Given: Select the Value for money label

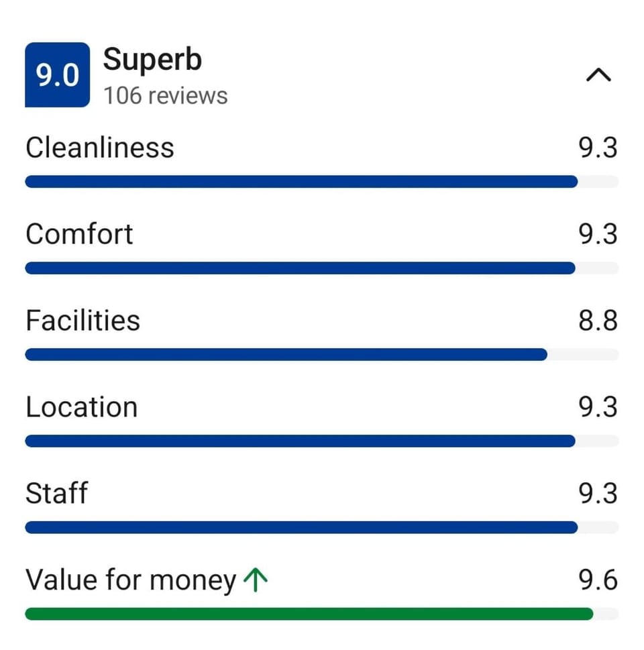Looking at the screenshot, I should coord(131,580).
